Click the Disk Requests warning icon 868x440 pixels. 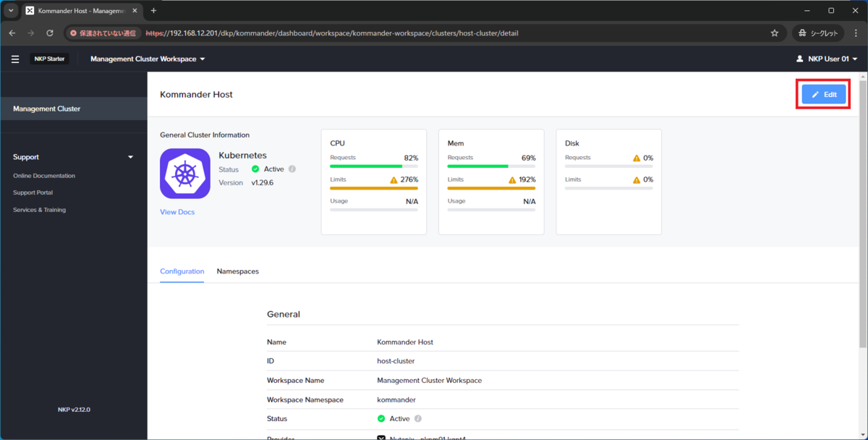(637, 158)
